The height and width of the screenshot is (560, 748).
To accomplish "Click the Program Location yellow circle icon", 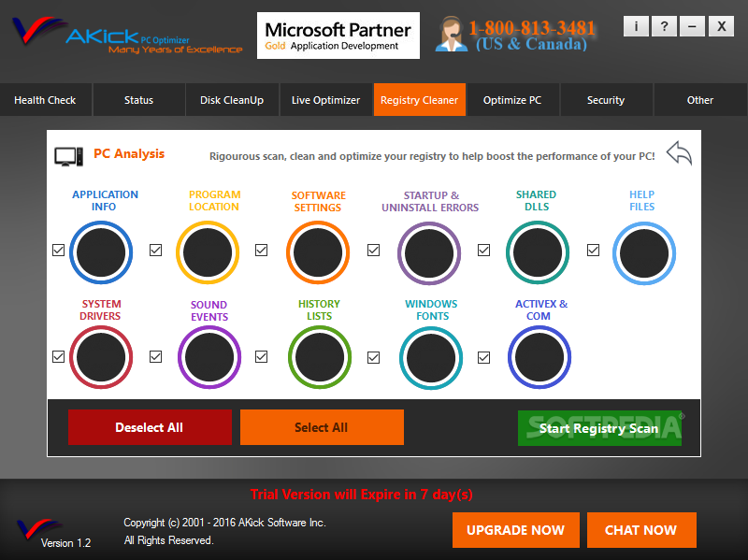I will [208, 252].
